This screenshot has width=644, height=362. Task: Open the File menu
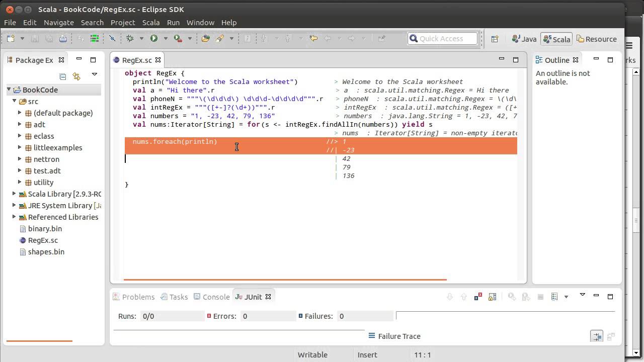[10, 23]
